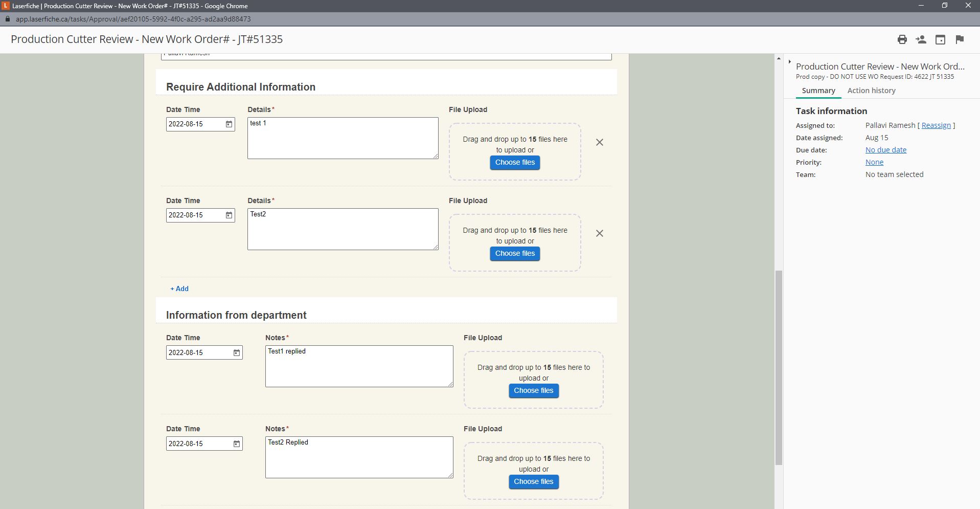Print the form using the printer icon
The height and width of the screenshot is (509, 980).
click(x=902, y=39)
